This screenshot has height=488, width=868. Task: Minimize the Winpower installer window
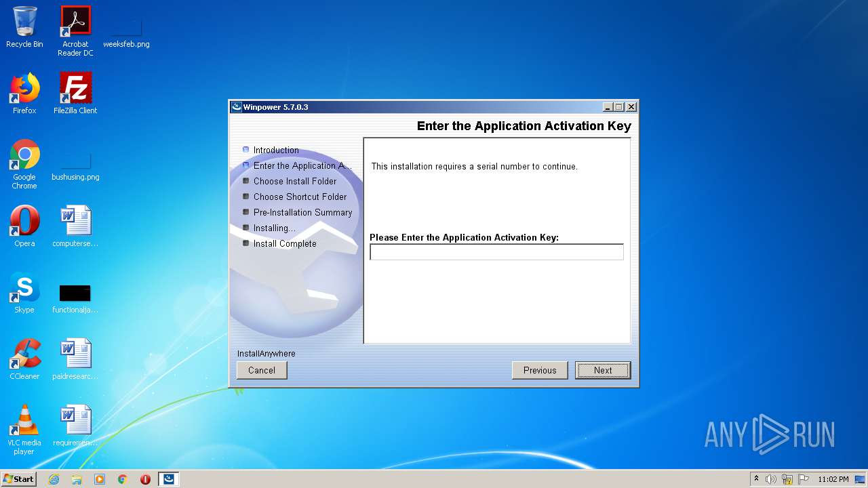(608, 107)
